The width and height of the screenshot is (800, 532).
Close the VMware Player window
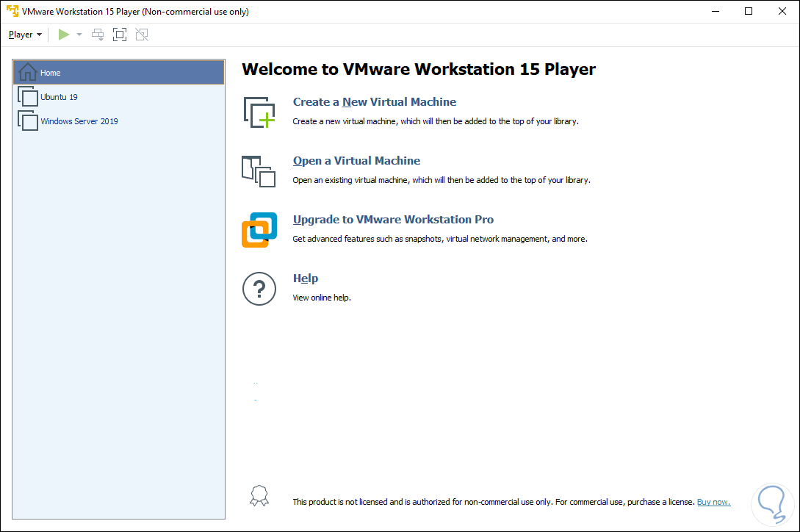click(782, 11)
